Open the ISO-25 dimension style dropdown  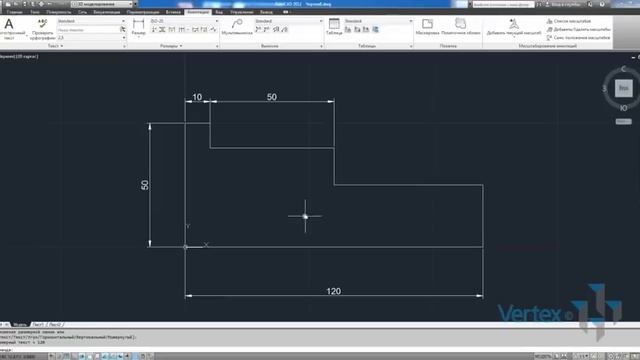(x=184, y=21)
